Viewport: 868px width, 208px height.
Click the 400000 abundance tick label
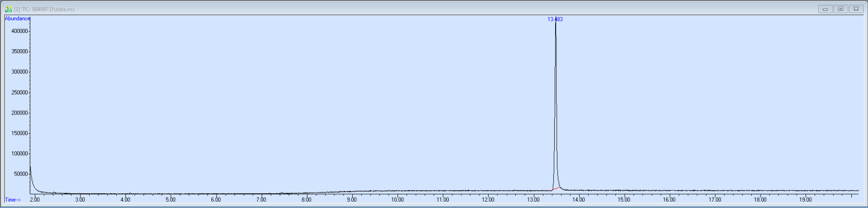click(x=20, y=31)
